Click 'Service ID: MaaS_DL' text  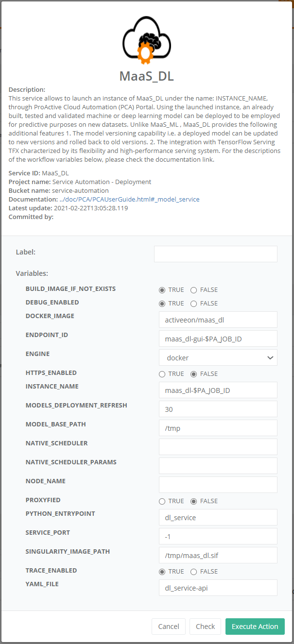[x=38, y=173]
